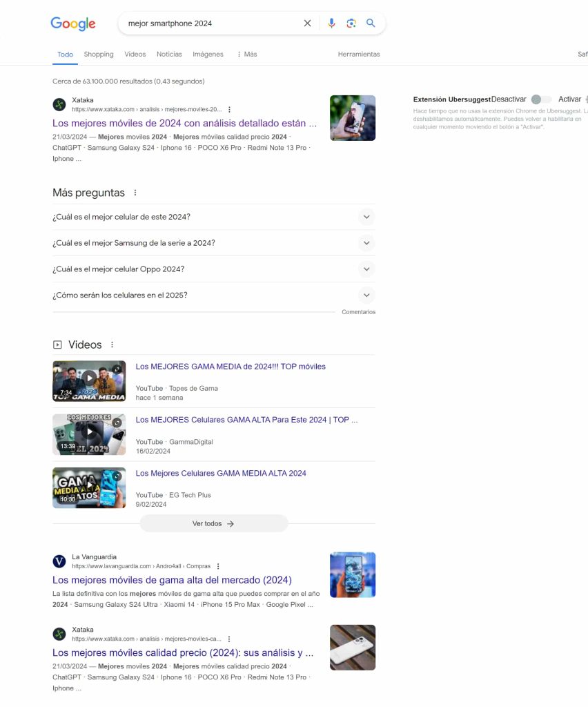
Task: Switch to the Imágenes tab
Action: (x=208, y=54)
